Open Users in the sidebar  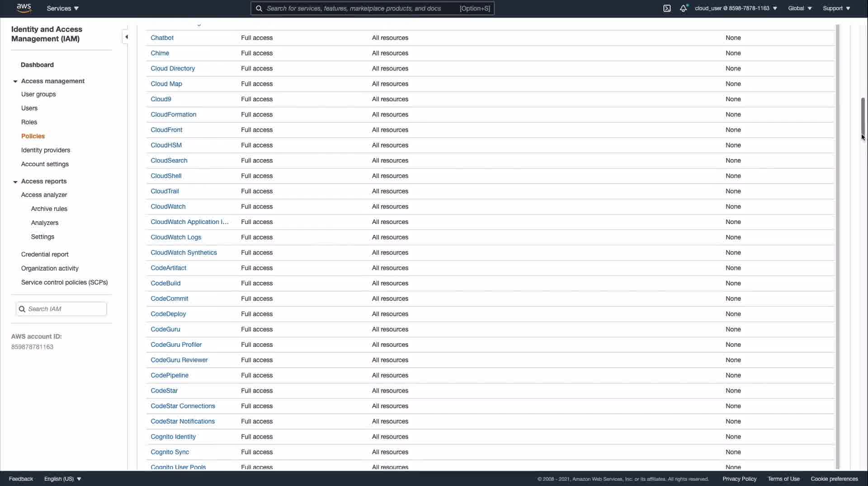[29, 108]
